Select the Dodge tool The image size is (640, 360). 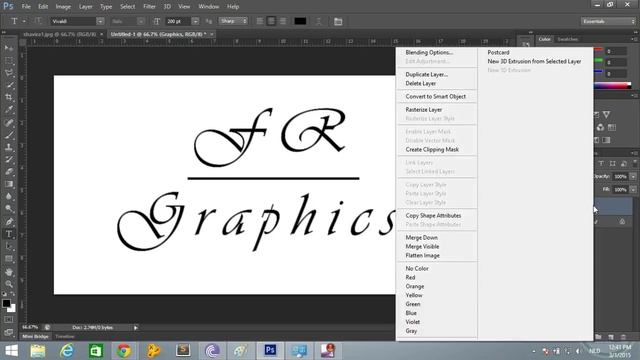point(9,209)
